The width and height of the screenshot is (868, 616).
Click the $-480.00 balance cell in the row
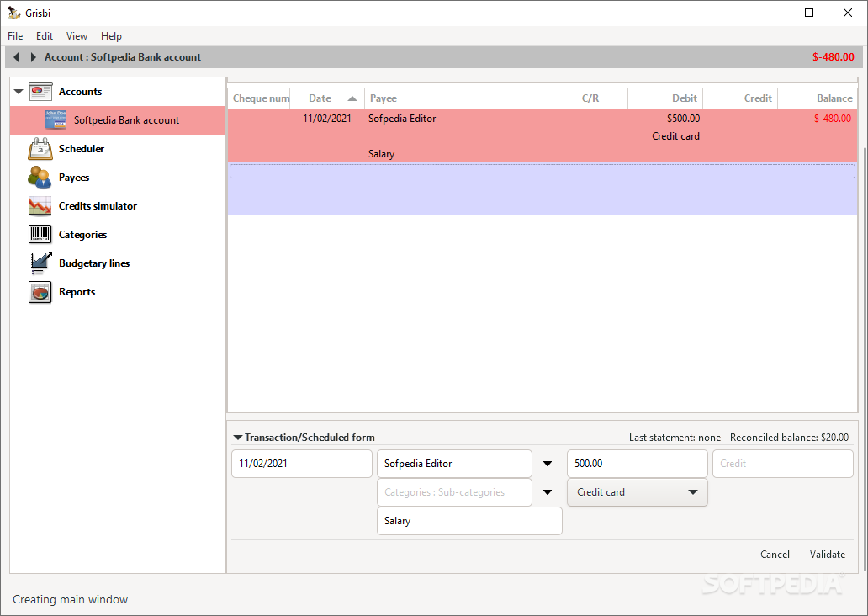pyautogui.click(x=833, y=119)
